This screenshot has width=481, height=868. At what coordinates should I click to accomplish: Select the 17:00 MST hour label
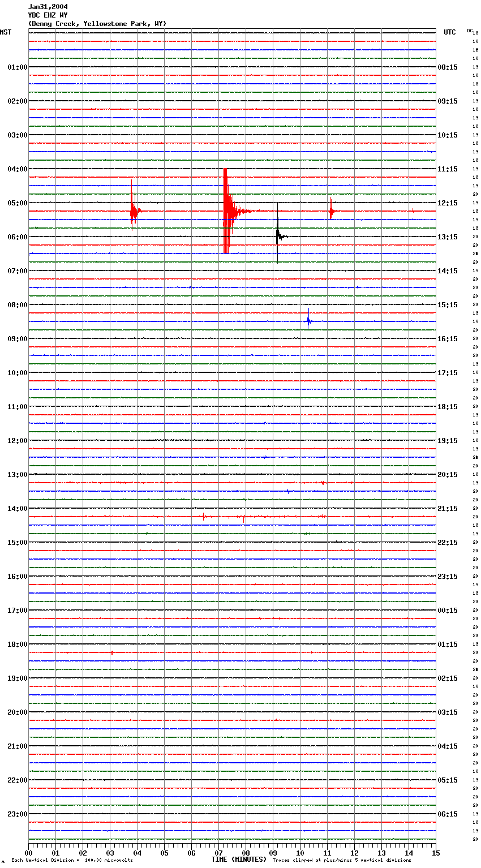pos(17,611)
